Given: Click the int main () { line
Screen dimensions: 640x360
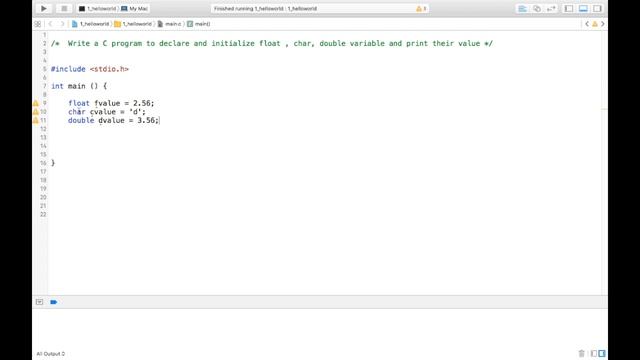Looking at the screenshot, I should pos(79,86).
